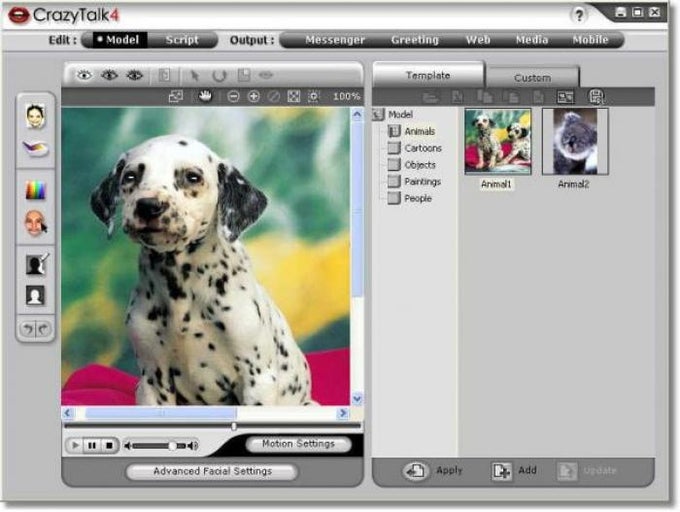The height and width of the screenshot is (512, 680).
Task: Click the vertical scrollbar up arrow
Action: click(x=357, y=114)
